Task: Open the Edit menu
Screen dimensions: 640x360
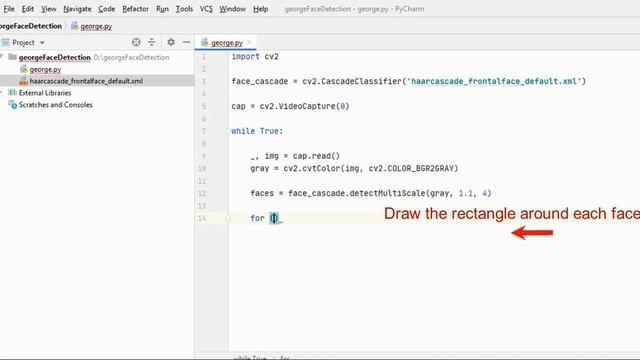Action: click(x=27, y=9)
